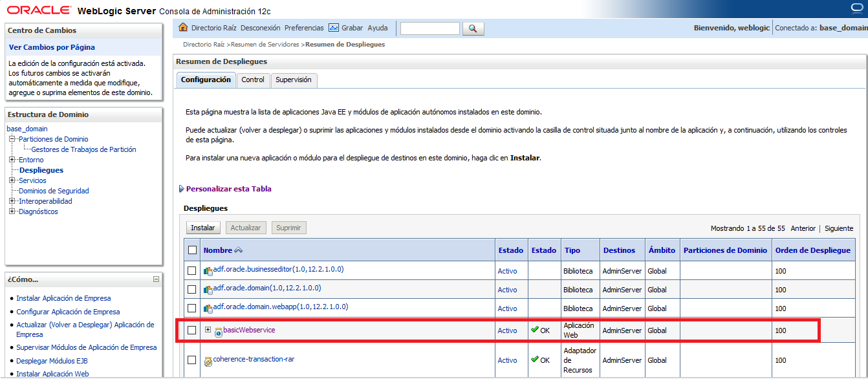868x379 pixels.
Task: Open the basicWebservice deployment link
Action: (249, 330)
